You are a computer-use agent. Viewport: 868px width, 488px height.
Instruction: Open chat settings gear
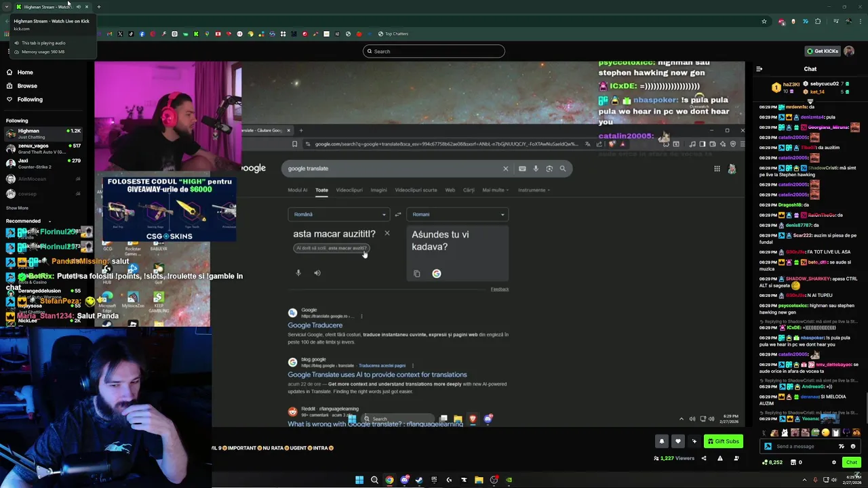pyautogui.click(x=834, y=462)
